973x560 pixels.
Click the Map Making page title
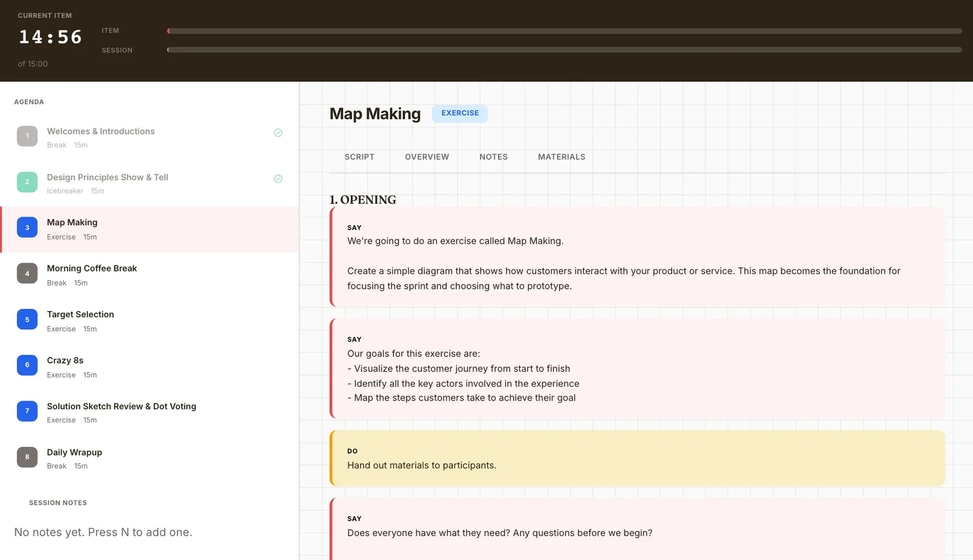(375, 114)
